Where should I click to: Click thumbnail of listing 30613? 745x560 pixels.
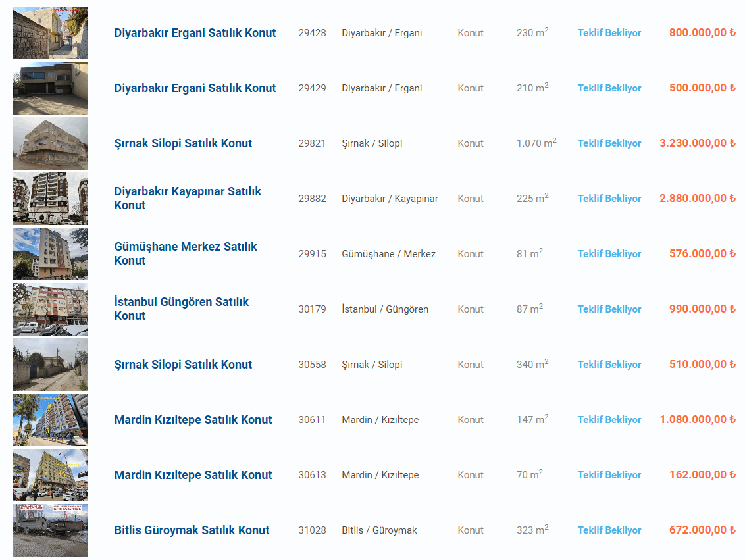tap(50, 475)
